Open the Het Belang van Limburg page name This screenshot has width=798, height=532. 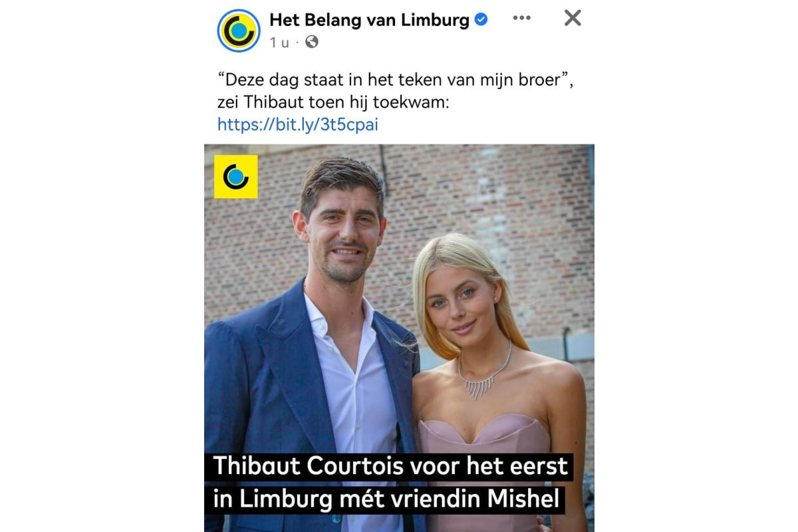coord(369,20)
